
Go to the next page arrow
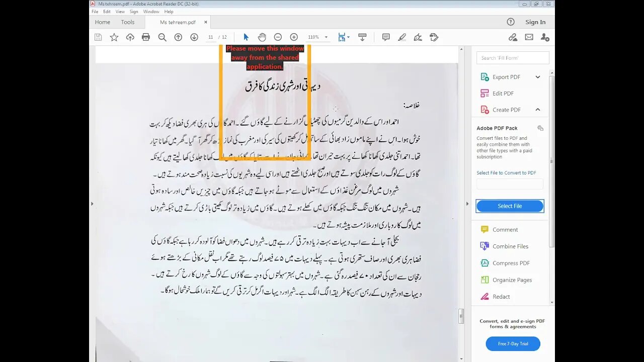click(x=194, y=37)
